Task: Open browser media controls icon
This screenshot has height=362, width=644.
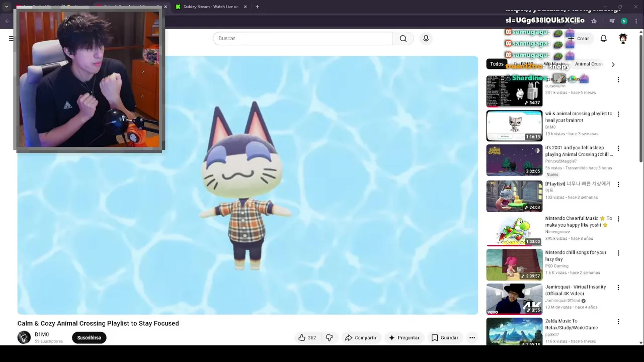Action: 612,21
